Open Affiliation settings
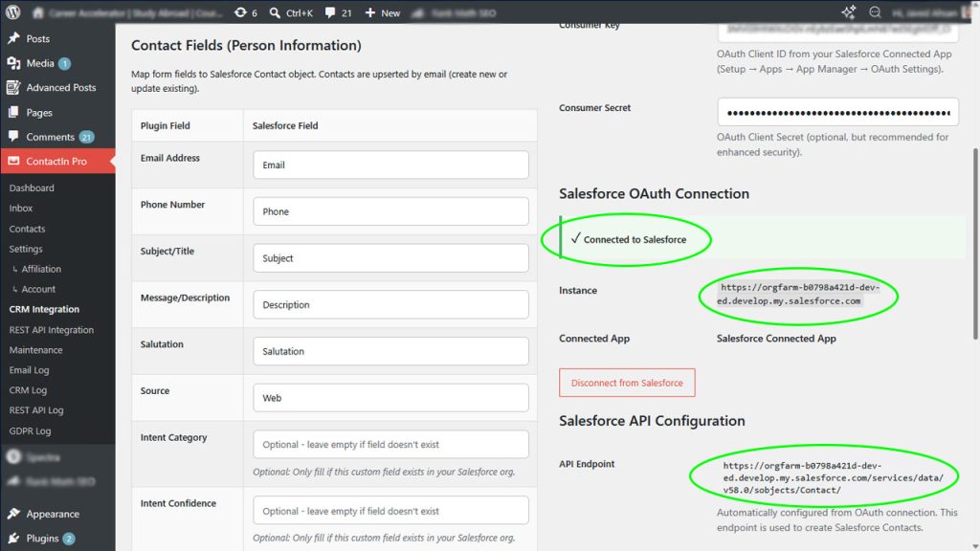Screen dimensions: 980x551 [40, 269]
